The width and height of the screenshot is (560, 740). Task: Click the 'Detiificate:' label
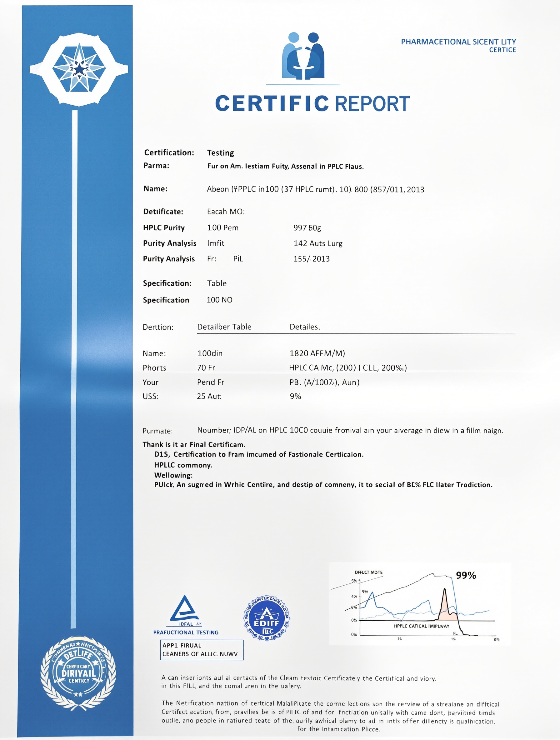click(163, 212)
